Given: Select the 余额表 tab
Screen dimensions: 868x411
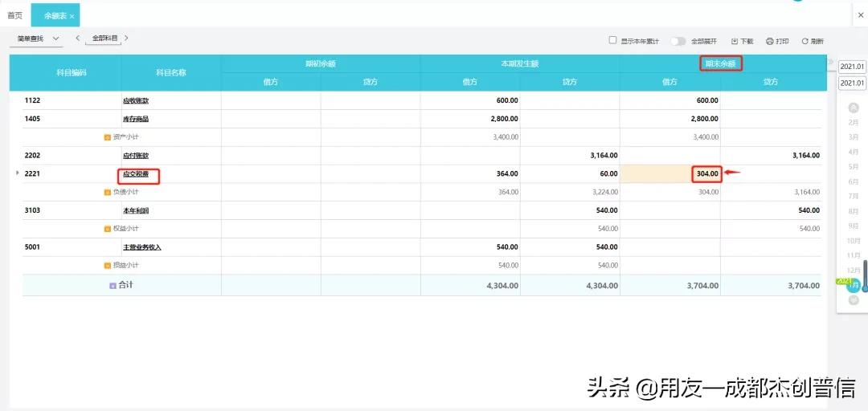Looking at the screenshot, I should pyautogui.click(x=55, y=15).
